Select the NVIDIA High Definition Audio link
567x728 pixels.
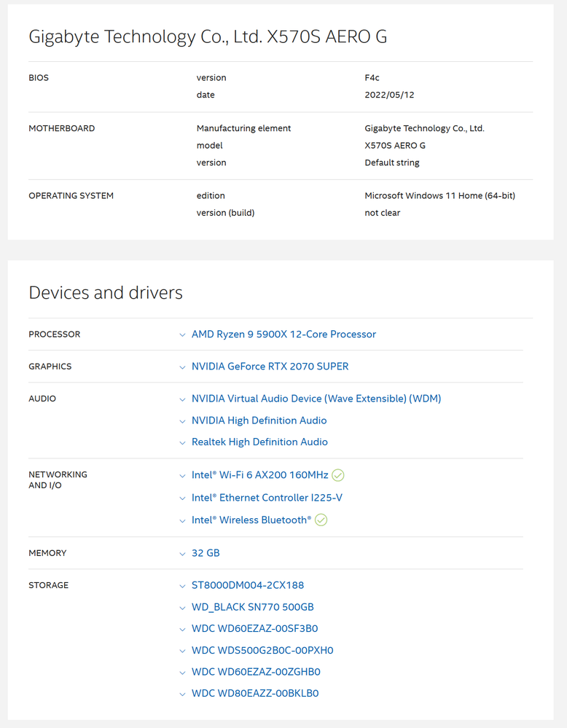[259, 420]
